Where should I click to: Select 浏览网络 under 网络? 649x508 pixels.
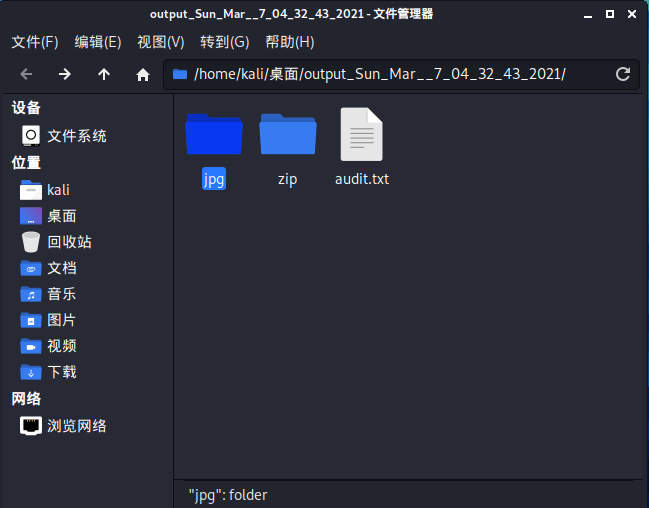[76, 425]
